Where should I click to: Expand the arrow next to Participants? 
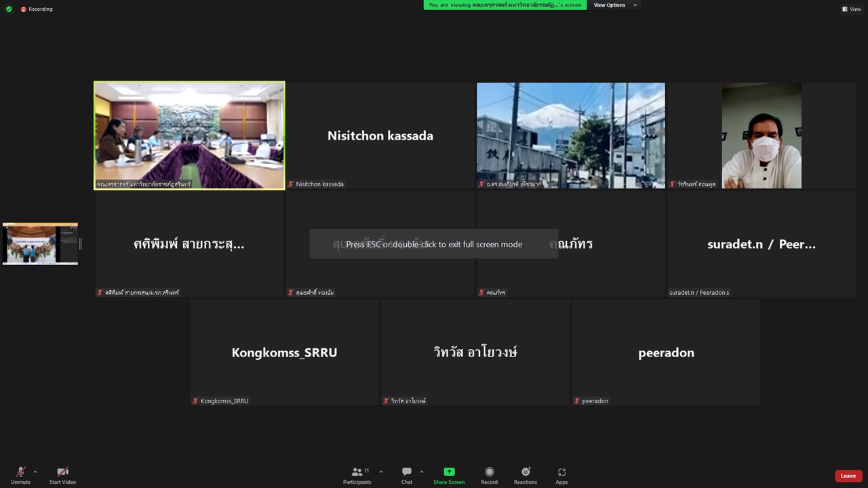point(381,472)
